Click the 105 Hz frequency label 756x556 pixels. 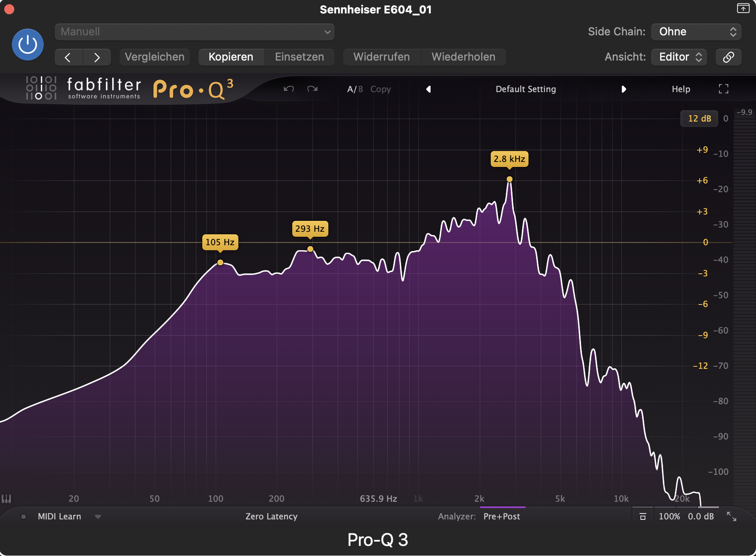click(x=220, y=242)
